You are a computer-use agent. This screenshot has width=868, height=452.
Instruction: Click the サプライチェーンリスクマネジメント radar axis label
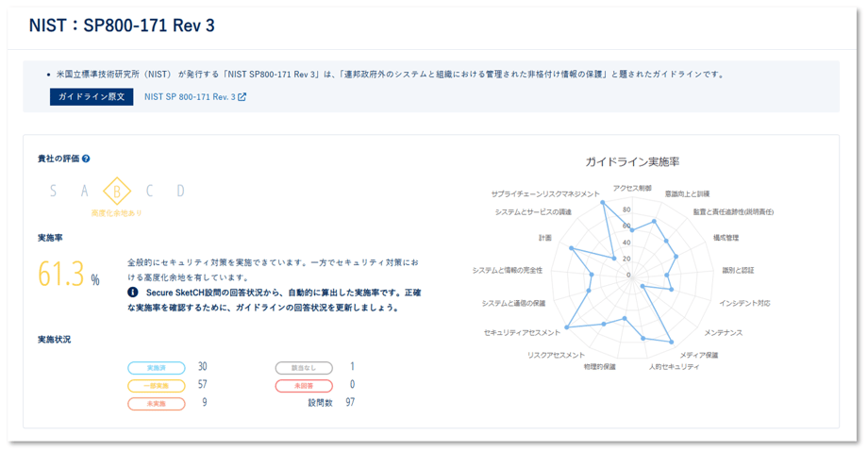pyautogui.click(x=544, y=194)
